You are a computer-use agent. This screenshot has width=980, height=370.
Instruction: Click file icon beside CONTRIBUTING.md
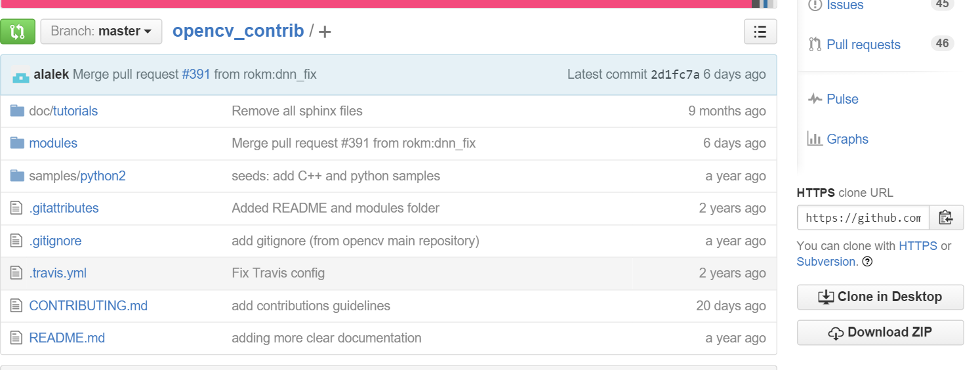click(x=17, y=306)
